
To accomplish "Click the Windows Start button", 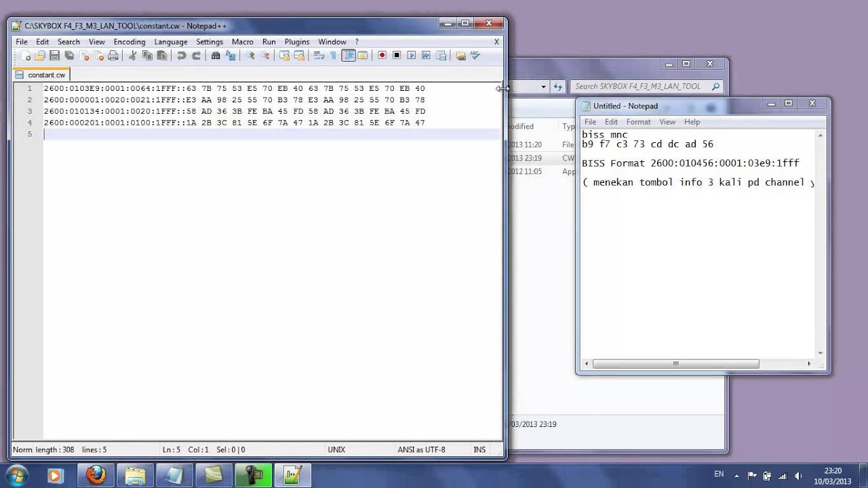I will tap(16, 475).
